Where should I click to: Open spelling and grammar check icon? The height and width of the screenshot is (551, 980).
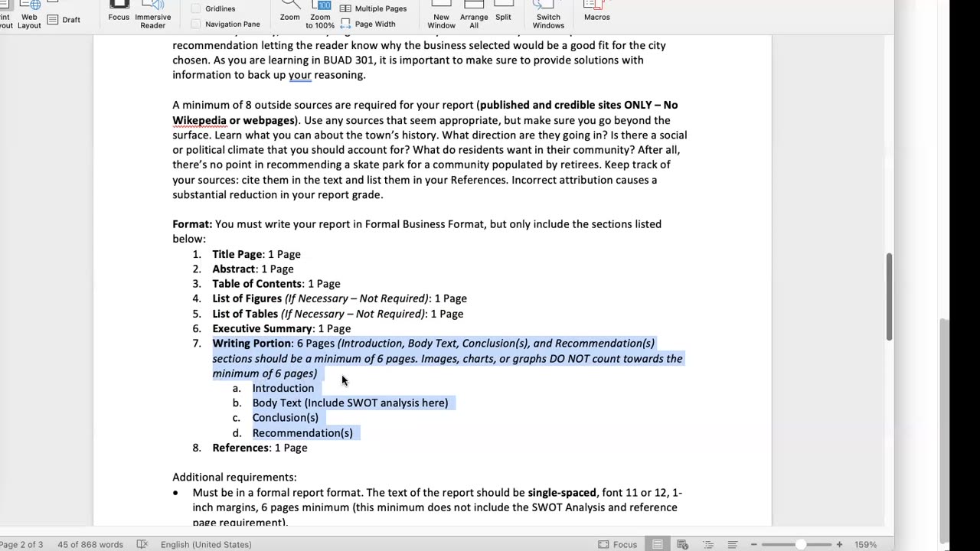(142, 544)
